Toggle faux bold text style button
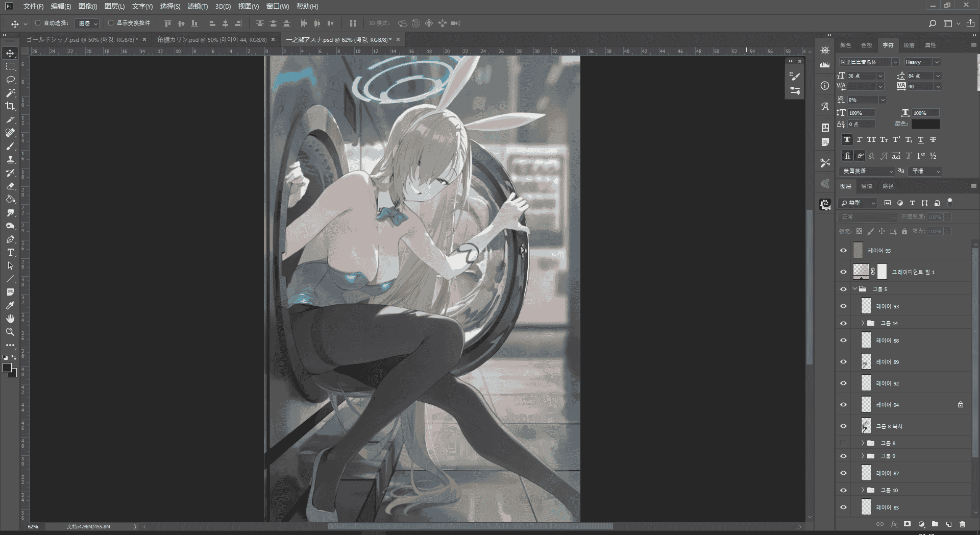This screenshot has width=980, height=535. pyautogui.click(x=847, y=140)
